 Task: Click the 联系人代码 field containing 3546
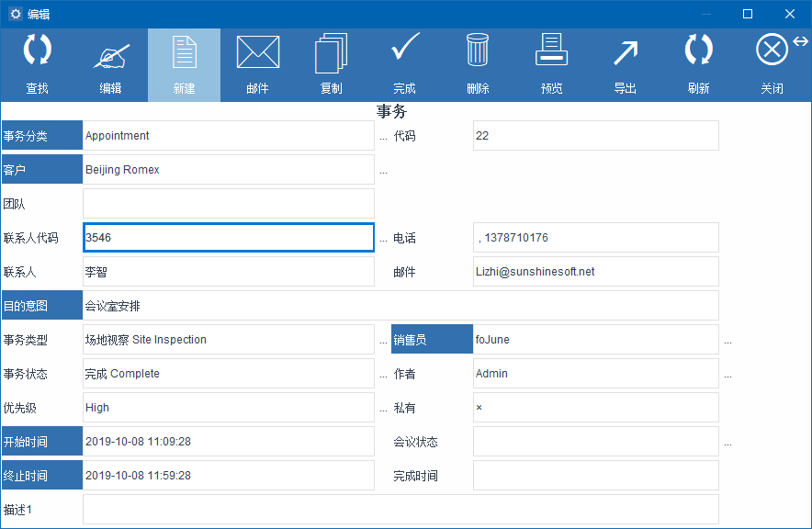pyautogui.click(x=228, y=238)
